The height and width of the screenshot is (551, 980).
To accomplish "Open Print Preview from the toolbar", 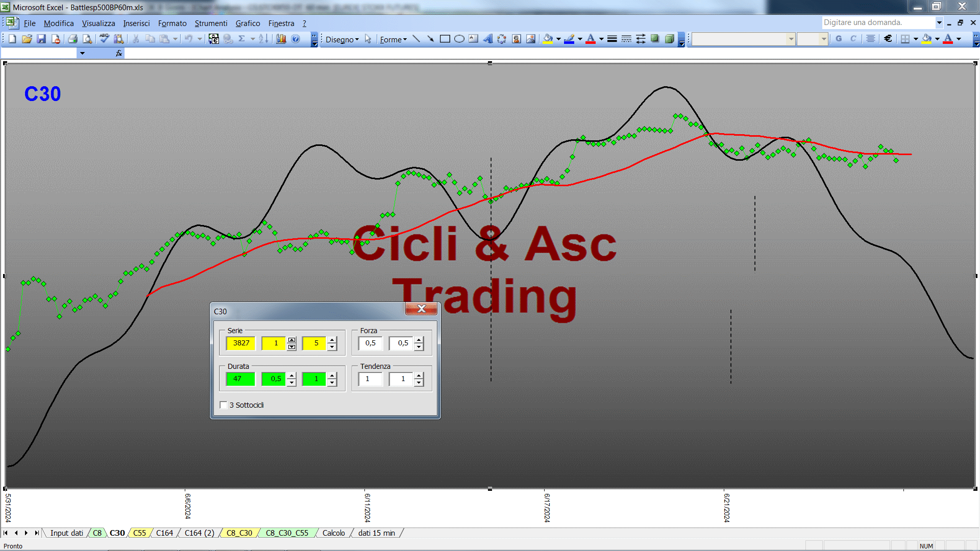I will click(87, 39).
